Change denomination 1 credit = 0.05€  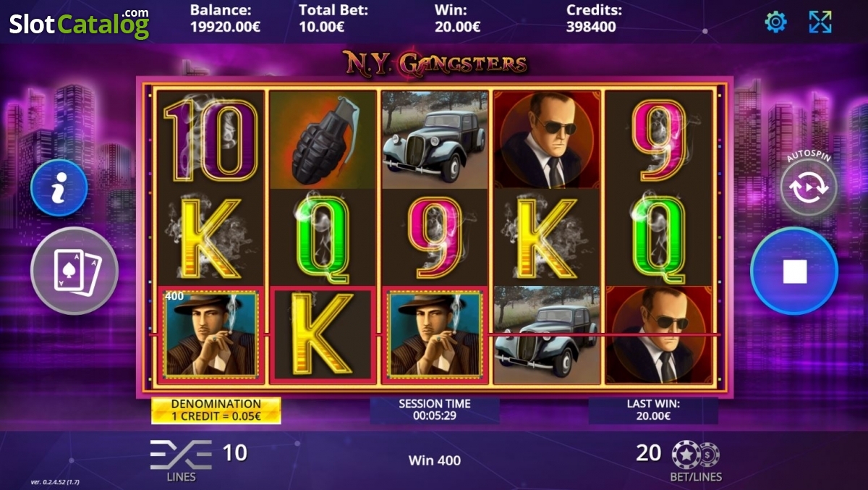click(x=216, y=410)
